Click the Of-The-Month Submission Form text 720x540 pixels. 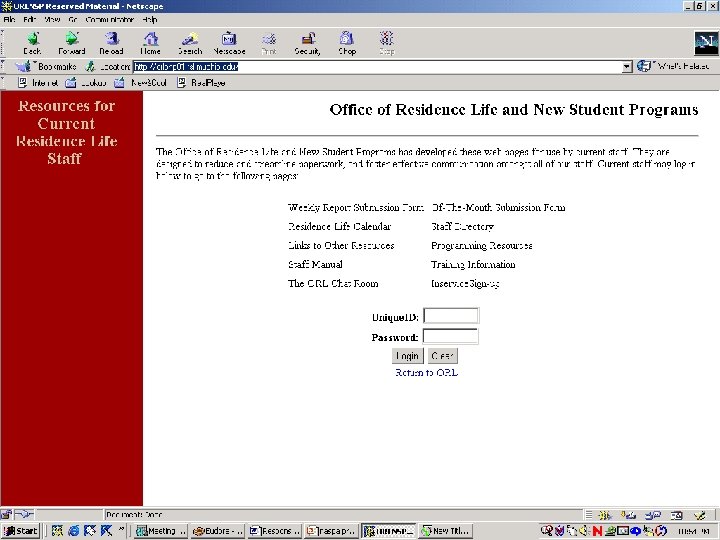click(x=498, y=208)
